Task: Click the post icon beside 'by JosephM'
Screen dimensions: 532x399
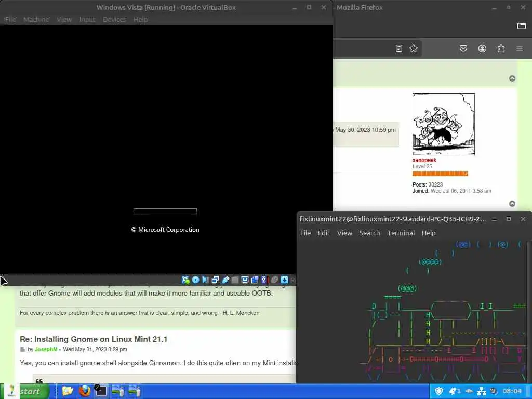Action: click(23, 350)
